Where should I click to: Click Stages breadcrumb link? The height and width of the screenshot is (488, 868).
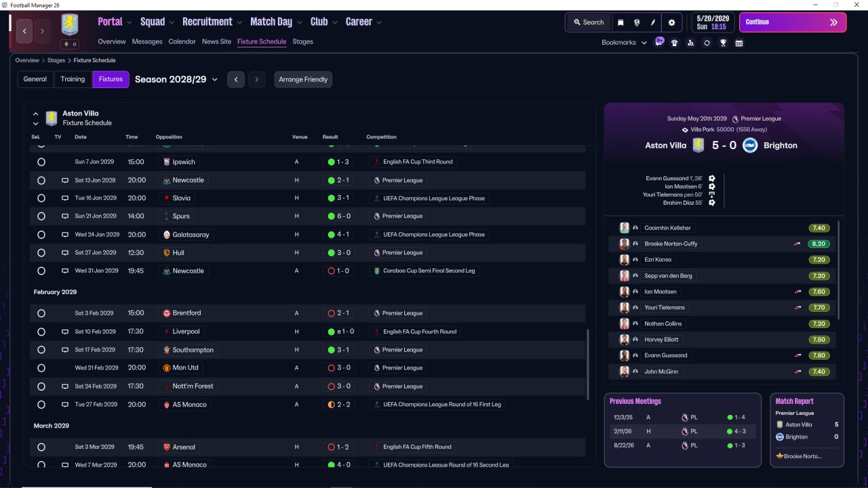coord(56,60)
